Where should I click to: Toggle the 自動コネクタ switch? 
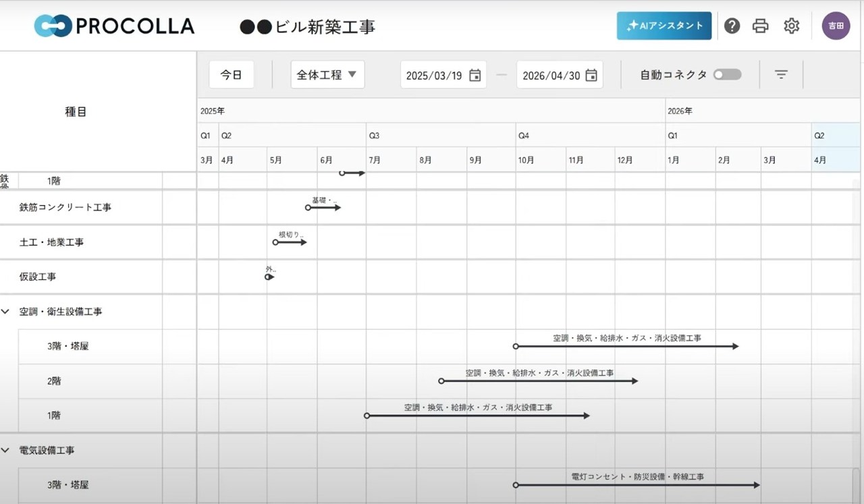click(727, 75)
